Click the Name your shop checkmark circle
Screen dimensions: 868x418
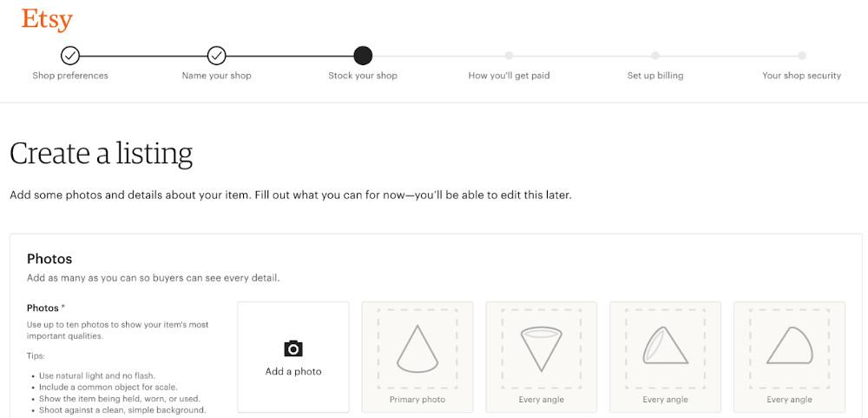pyautogui.click(x=217, y=56)
